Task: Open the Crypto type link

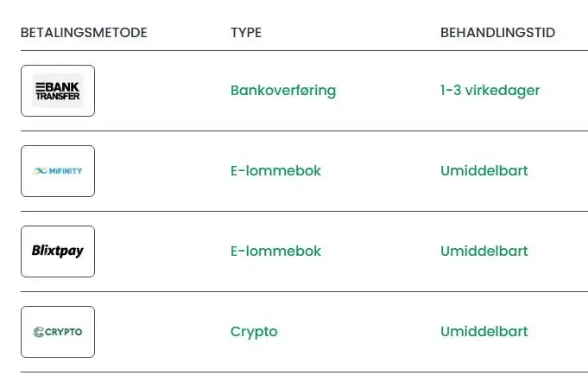Action: [x=254, y=332]
